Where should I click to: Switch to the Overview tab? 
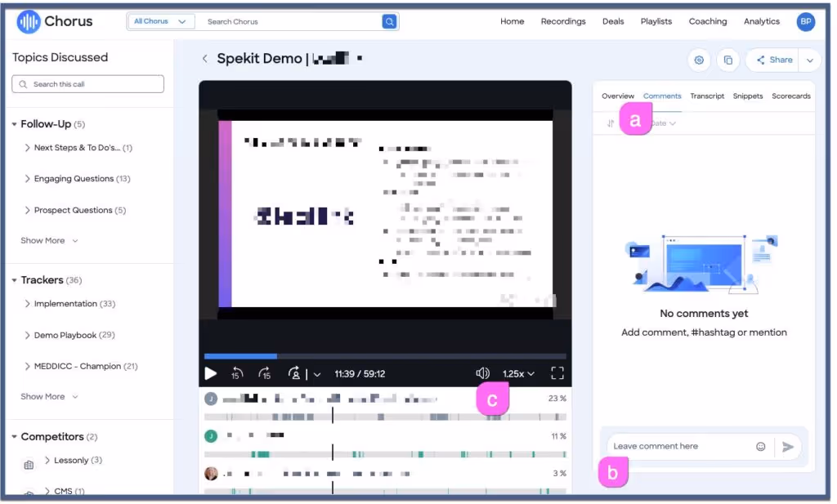coord(618,96)
